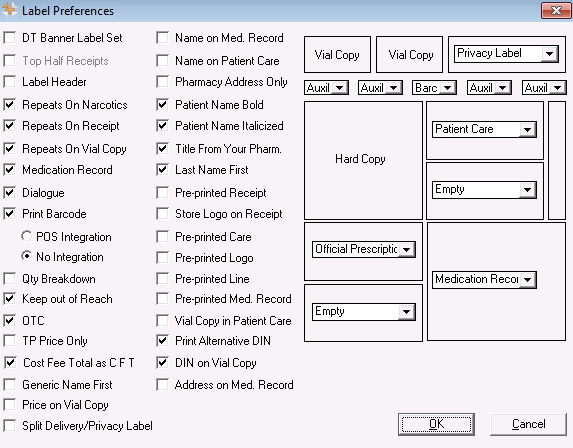Disable Print Alternative DIN checkbox
The width and height of the screenshot is (573, 448).
coord(162,341)
